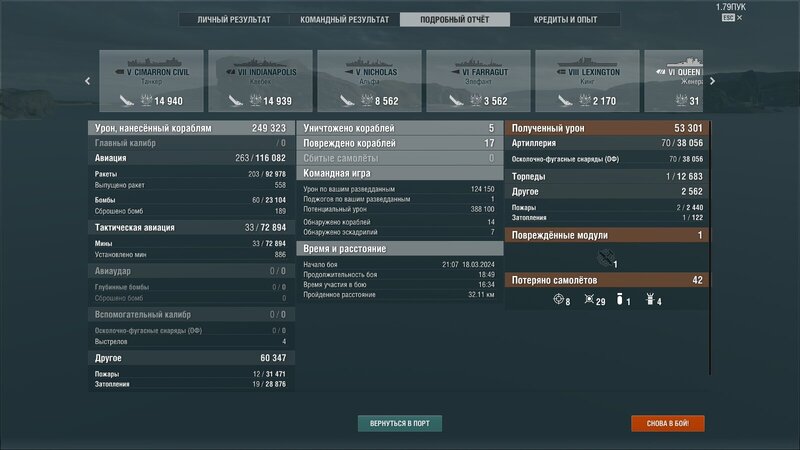Click the Обнаружено кораблей row
The image size is (800, 450).
tap(399, 222)
